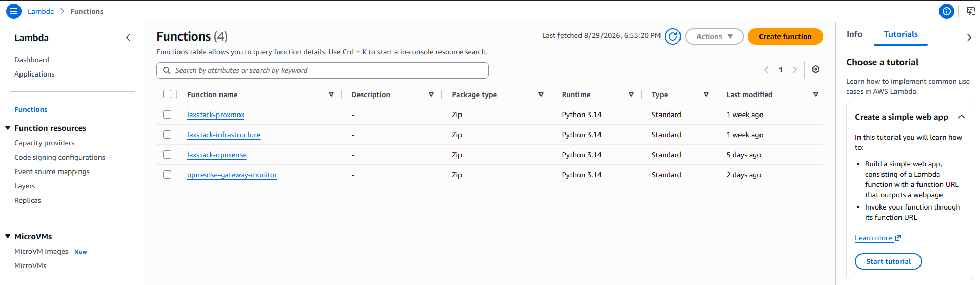Click the external link icon beside Learn more

point(898,238)
